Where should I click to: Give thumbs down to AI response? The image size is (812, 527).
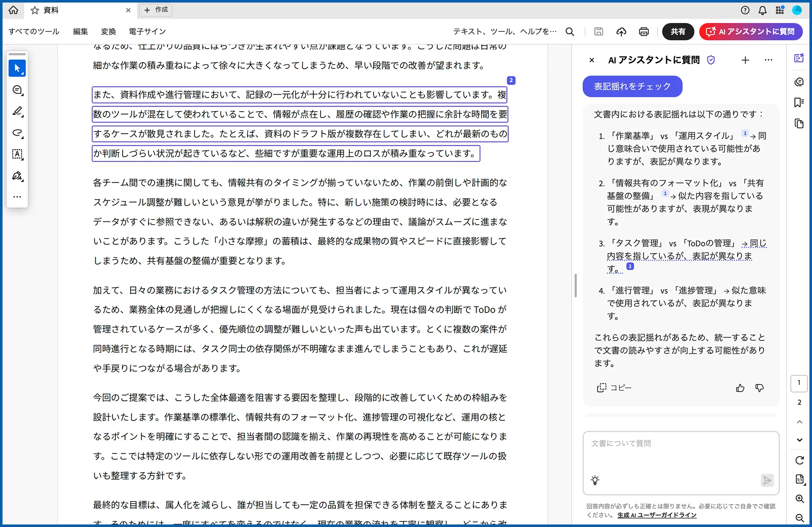[760, 388]
